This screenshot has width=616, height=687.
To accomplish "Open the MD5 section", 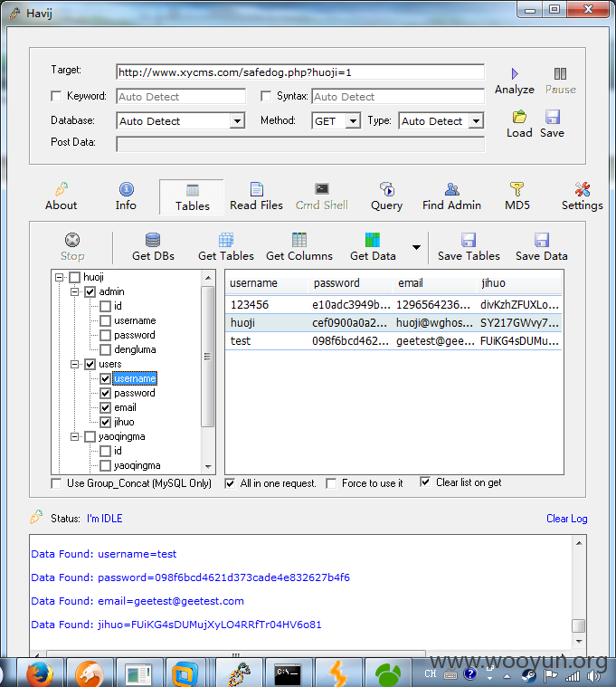I will click(x=517, y=197).
